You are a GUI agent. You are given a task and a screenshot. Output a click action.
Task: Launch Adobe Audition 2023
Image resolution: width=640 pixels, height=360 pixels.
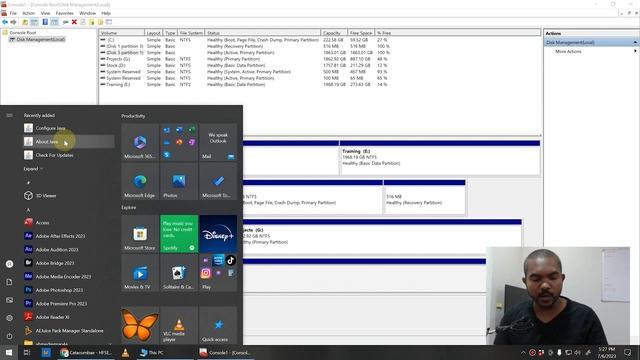[x=69, y=249]
